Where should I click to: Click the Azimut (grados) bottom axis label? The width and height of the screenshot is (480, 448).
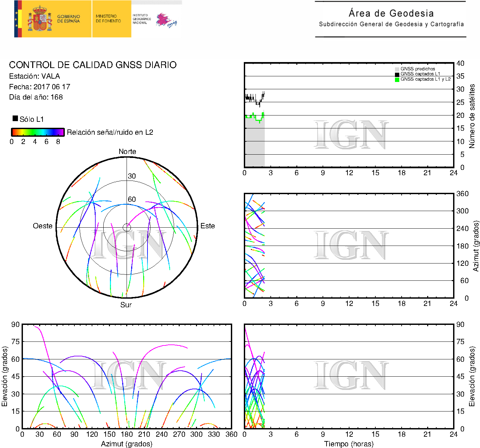click(x=127, y=444)
